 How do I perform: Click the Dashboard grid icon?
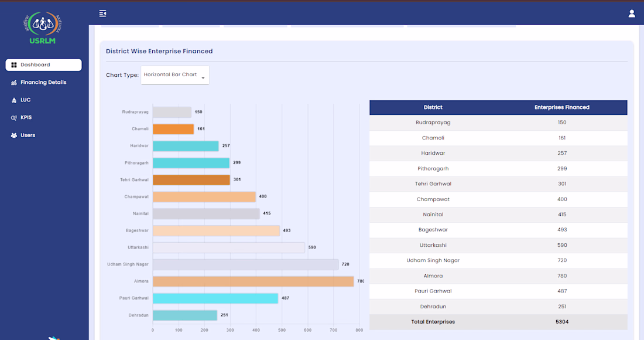pos(14,65)
